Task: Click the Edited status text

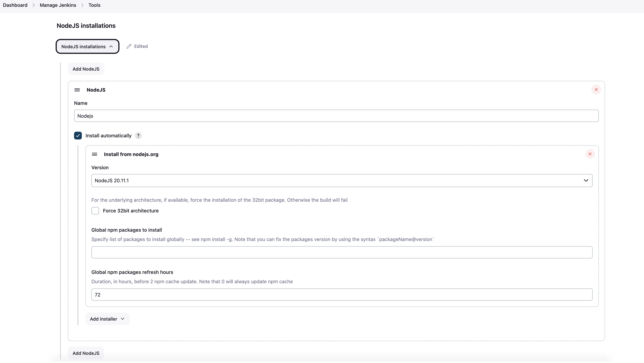Action: pos(141,46)
